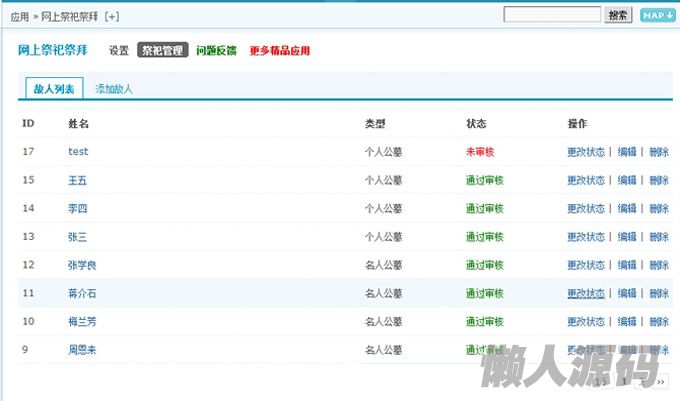This screenshot has width=680, height=401.
Task: Click 更改状态 for row test
Action: tap(586, 152)
